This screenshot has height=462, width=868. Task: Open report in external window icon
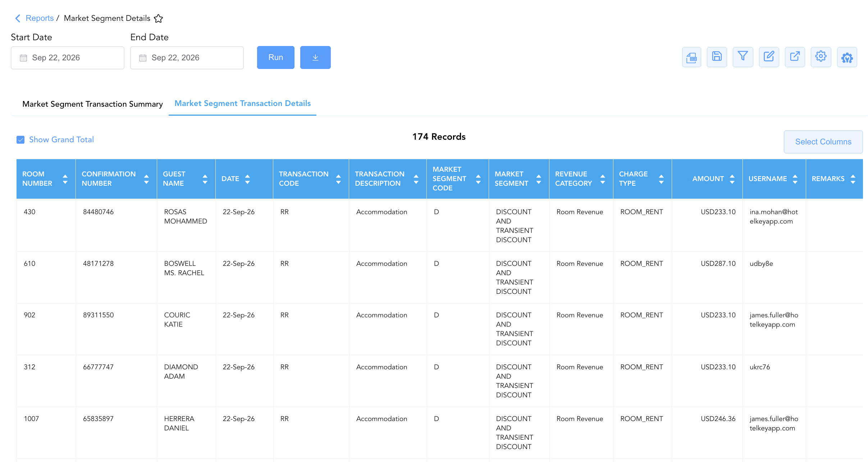point(795,57)
